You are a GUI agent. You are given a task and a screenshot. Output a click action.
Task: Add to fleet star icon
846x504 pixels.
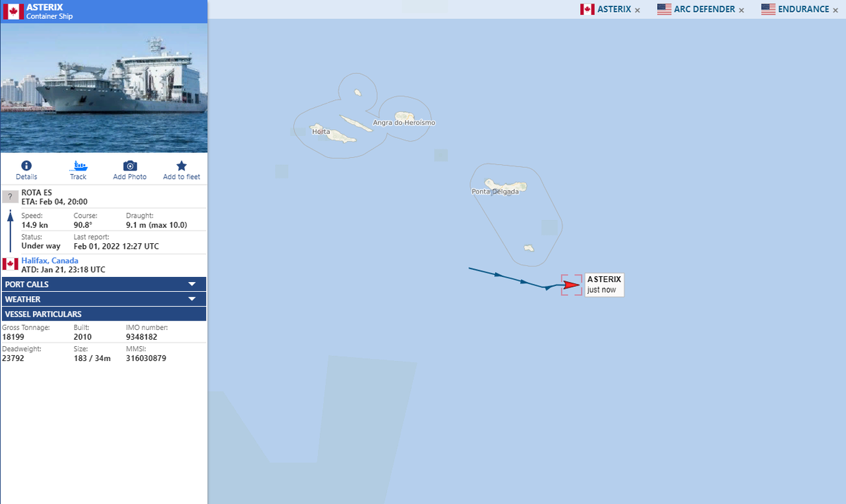pyautogui.click(x=181, y=166)
